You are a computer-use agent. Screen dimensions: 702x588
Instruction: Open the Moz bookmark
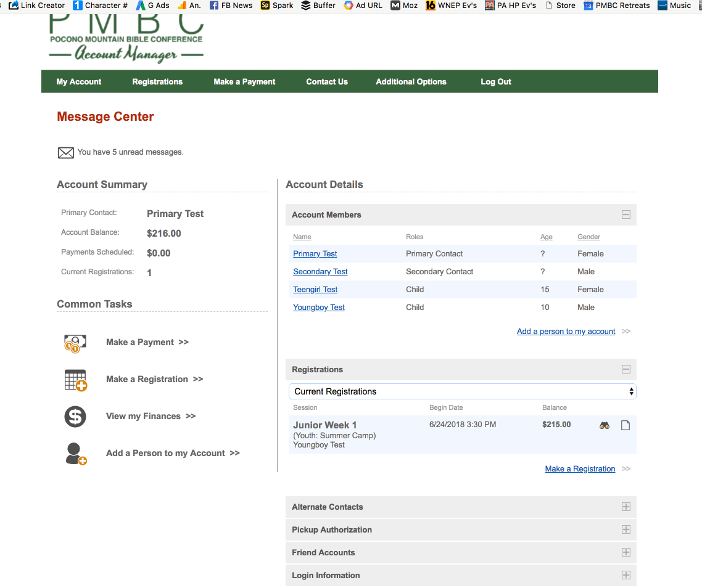(x=404, y=6)
